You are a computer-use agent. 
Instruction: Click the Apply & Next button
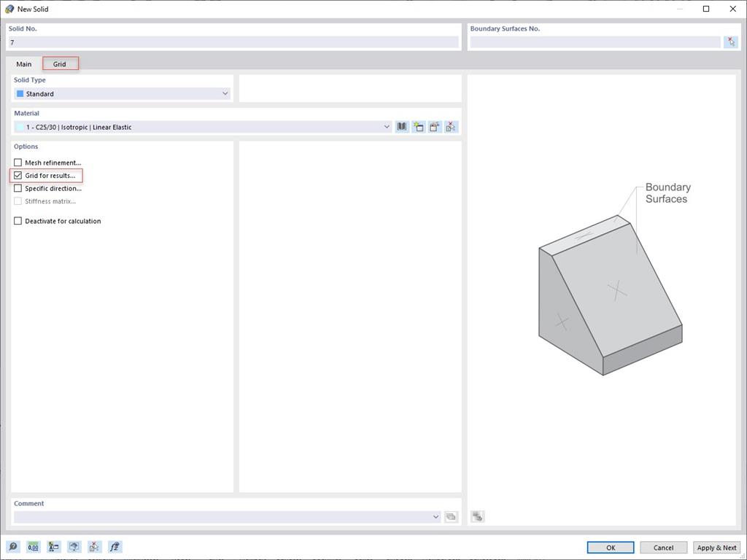point(716,547)
